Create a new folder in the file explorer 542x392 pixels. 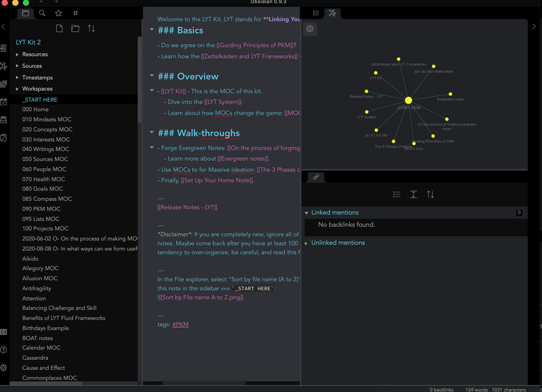[75, 27]
